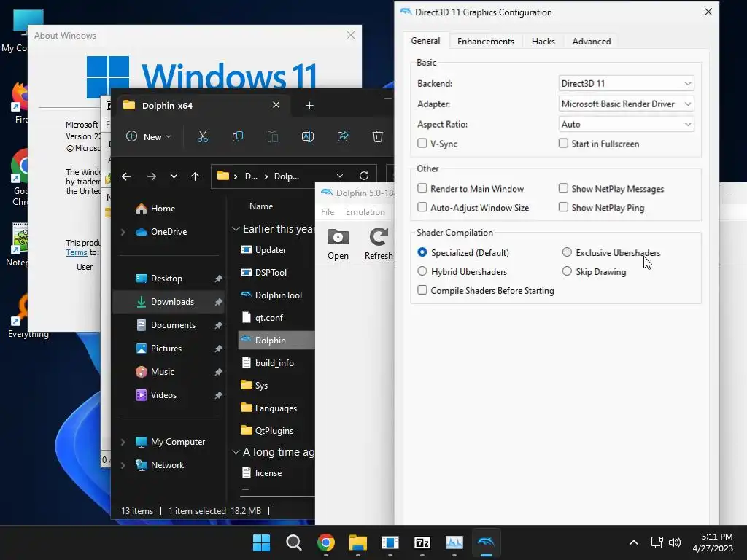This screenshot has height=560, width=747.
Task: Open the Aspect Ratio dropdown
Action: [626, 124]
